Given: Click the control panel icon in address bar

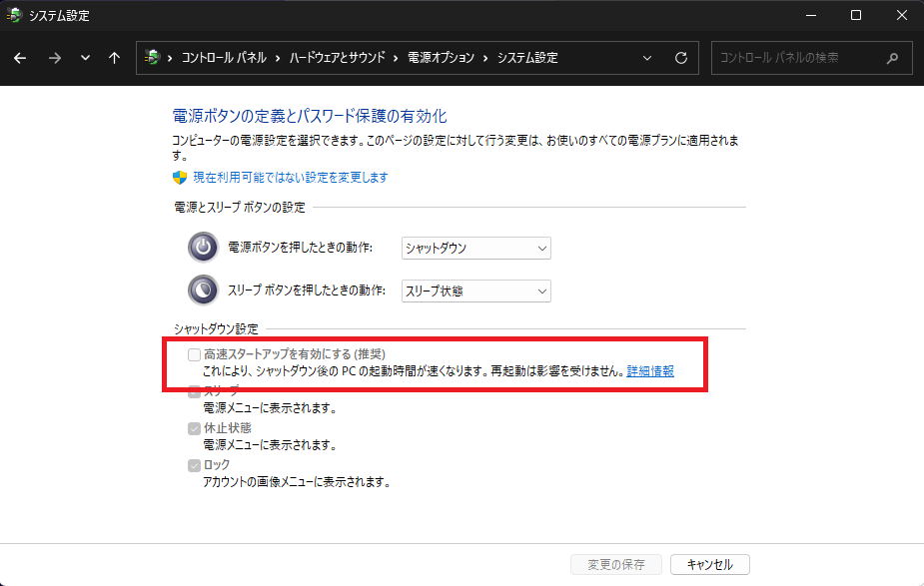Looking at the screenshot, I should pos(153,58).
